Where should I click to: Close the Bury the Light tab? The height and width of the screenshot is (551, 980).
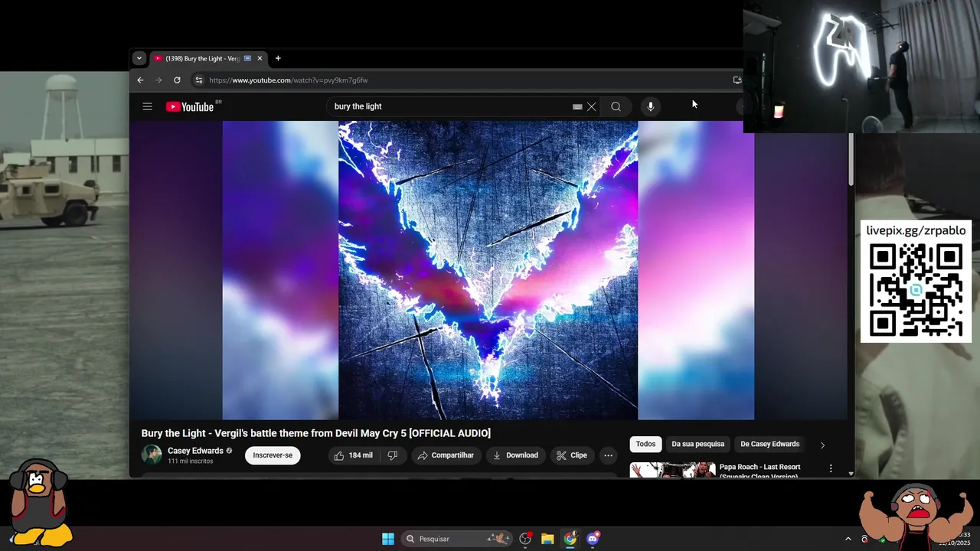[260, 58]
